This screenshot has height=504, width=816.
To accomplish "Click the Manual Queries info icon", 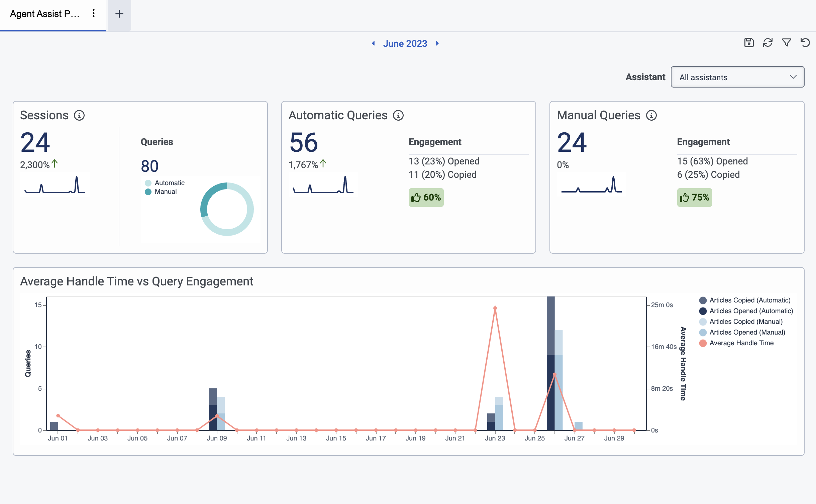I will tap(651, 115).
